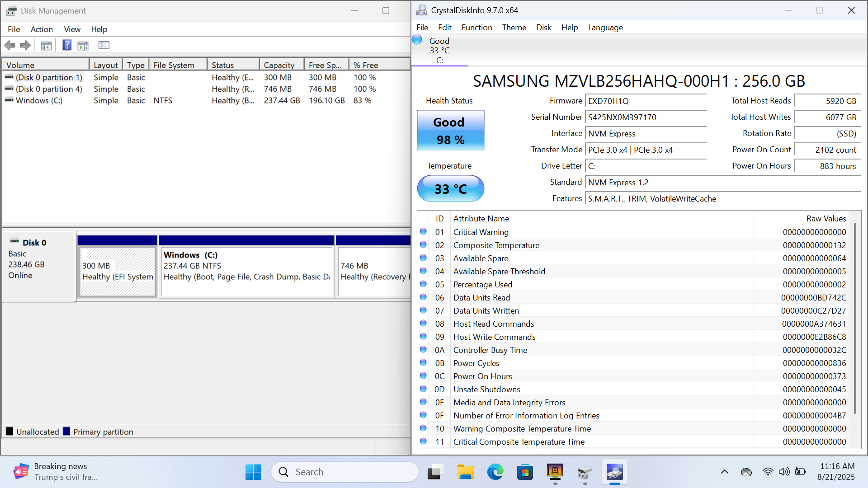The height and width of the screenshot is (488, 868).
Task: Open the Action menu in Disk Management
Action: pyautogui.click(x=42, y=29)
